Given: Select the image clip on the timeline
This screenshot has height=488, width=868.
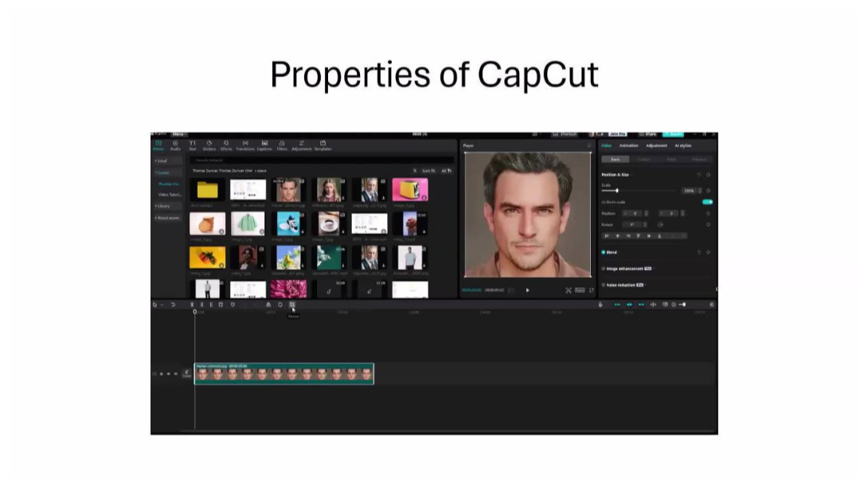Looking at the screenshot, I should (x=284, y=373).
